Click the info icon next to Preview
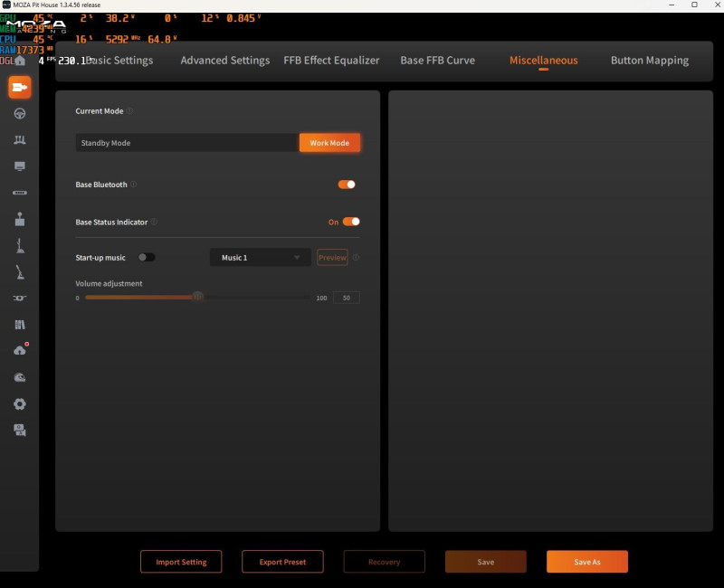 tap(356, 257)
